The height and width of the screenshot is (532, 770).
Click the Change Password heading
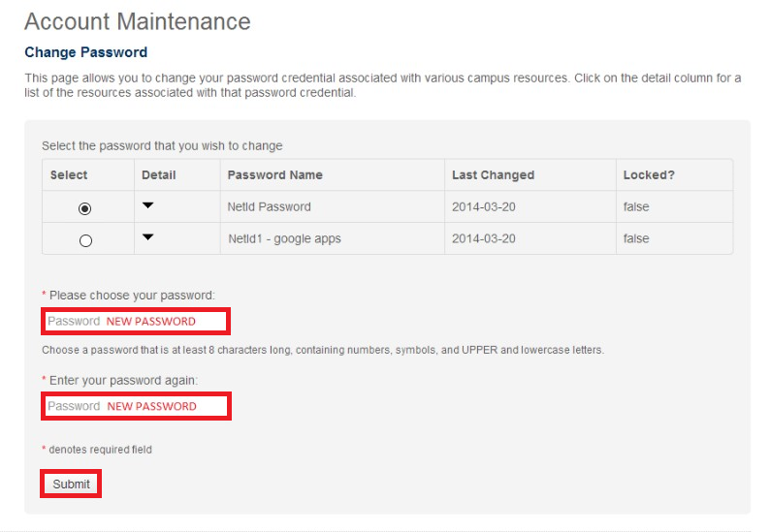click(85, 52)
